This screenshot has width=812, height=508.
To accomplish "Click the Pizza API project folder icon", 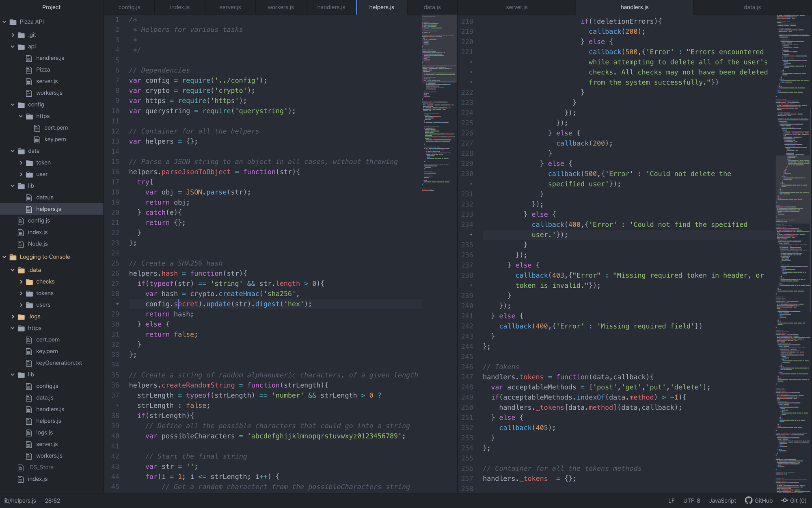I will [13, 22].
